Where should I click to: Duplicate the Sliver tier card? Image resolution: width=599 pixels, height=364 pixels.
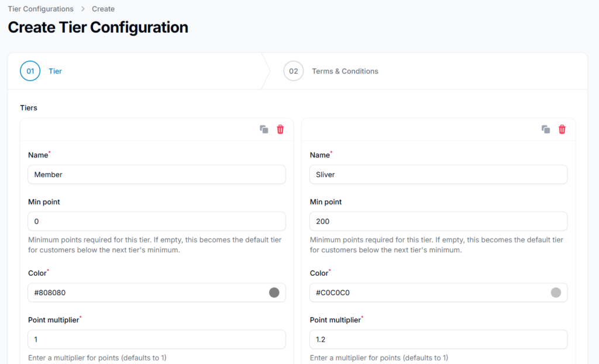click(x=546, y=129)
